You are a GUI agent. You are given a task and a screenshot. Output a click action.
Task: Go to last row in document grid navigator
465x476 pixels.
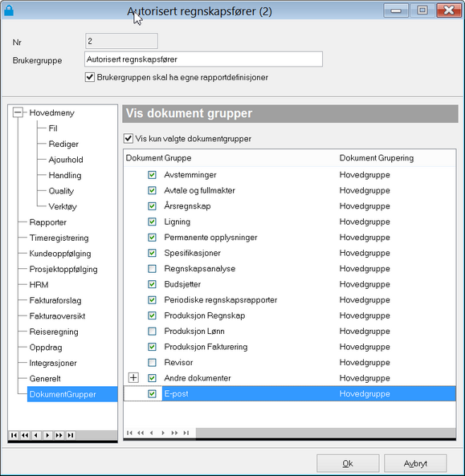coord(186,433)
